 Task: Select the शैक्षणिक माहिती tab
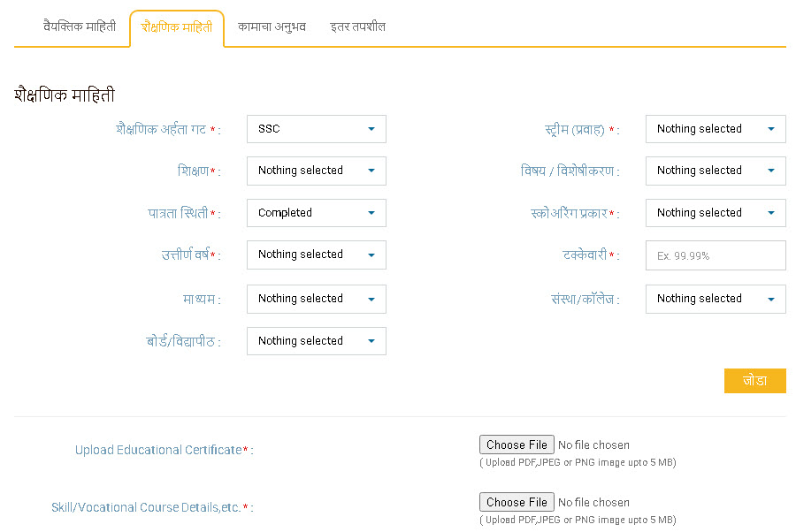tap(177, 27)
